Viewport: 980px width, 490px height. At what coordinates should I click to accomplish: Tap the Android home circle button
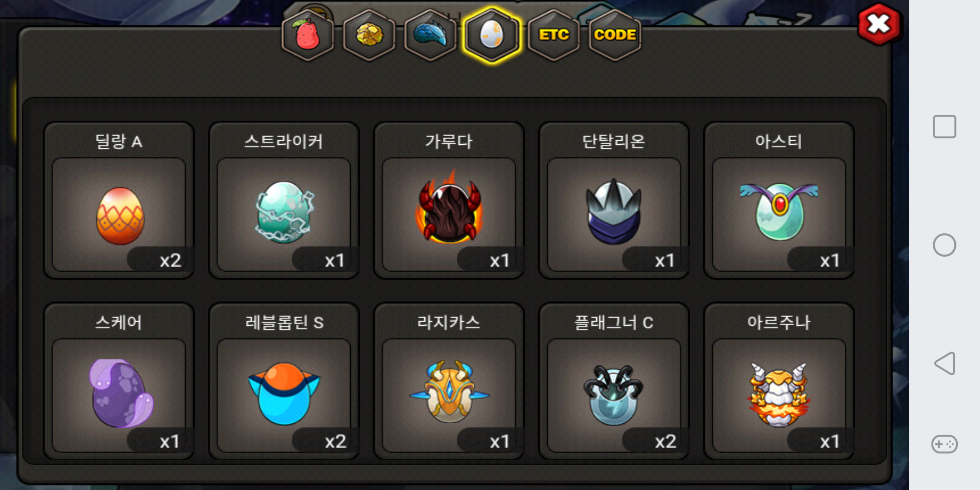(x=945, y=245)
